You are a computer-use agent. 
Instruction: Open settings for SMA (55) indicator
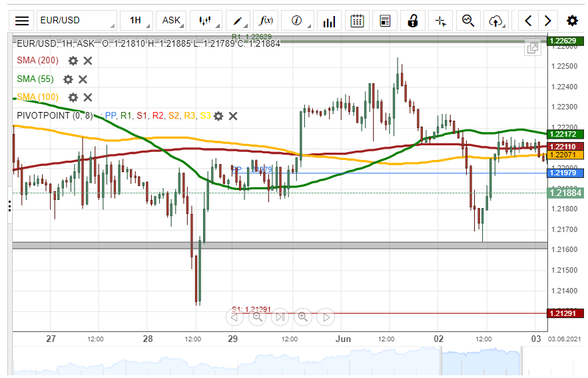pos(68,79)
